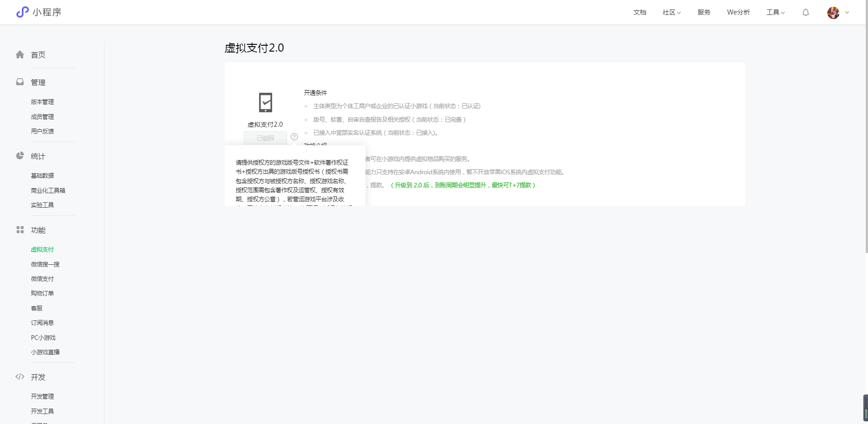Open PC小游戏 page
868x424 pixels.
point(43,338)
